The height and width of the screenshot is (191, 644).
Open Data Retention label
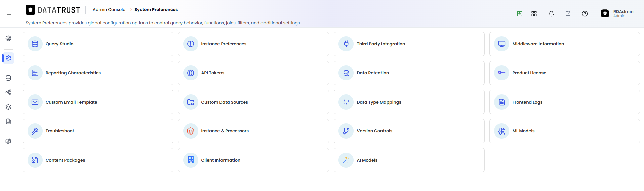click(373, 73)
